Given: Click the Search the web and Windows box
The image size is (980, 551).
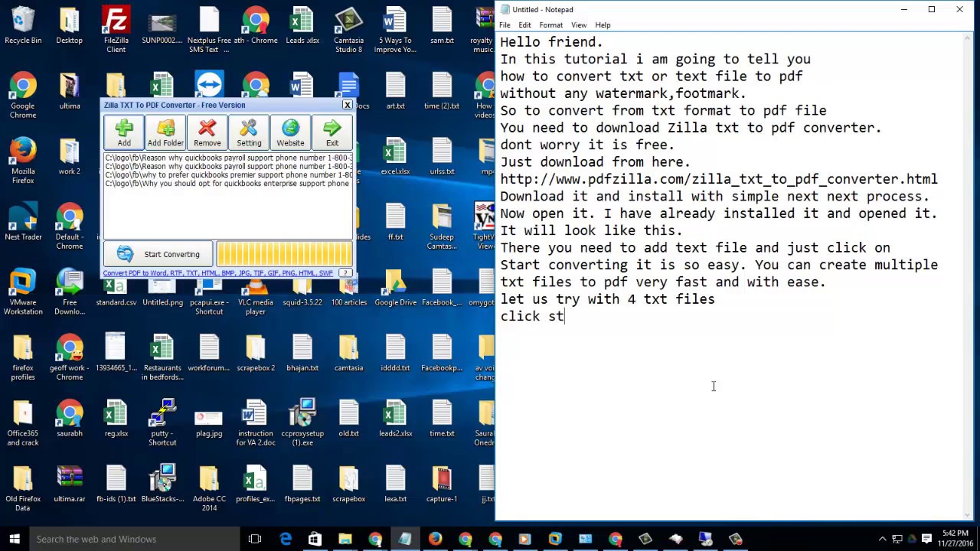Looking at the screenshot, I should coord(134,539).
